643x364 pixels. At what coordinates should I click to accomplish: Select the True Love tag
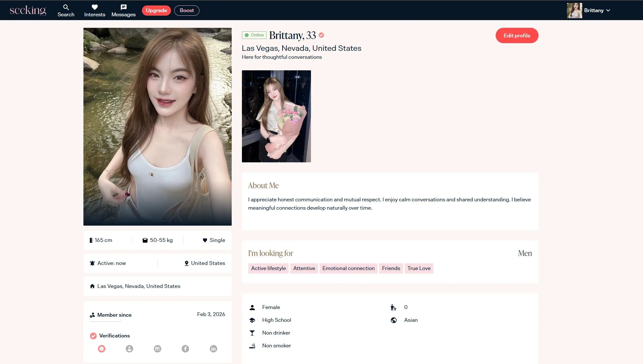(x=419, y=268)
